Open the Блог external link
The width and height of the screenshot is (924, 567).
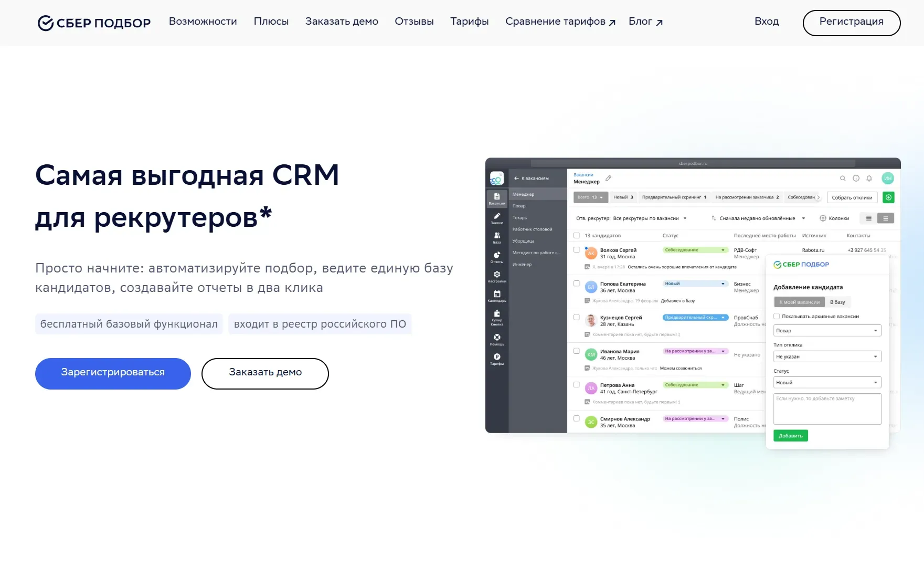click(x=645, y=22)
